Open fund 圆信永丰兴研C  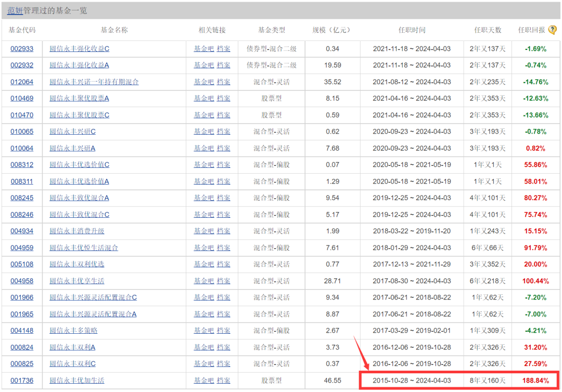coord(72,132)
